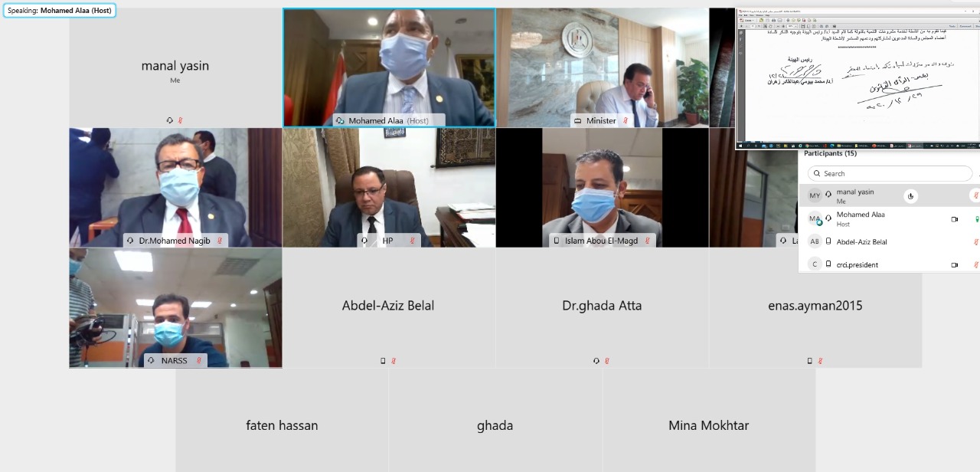Click the camera icon in crci.president's row

pos(955,265)
